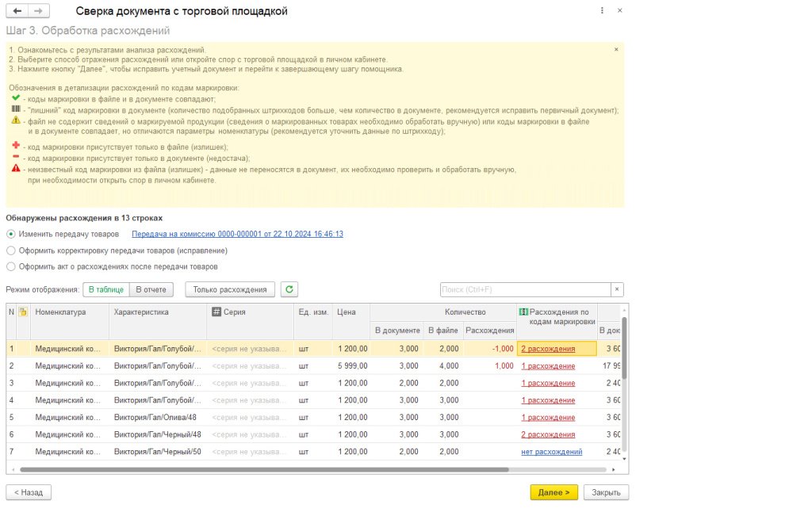Open the three-dot more options menu
The height and width of the screenshot is (520, 812).
[603, 11]
